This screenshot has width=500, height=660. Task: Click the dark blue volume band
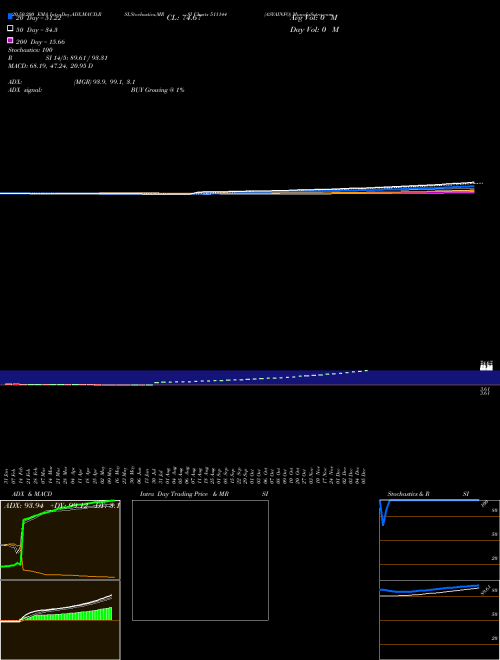(250, 378)
